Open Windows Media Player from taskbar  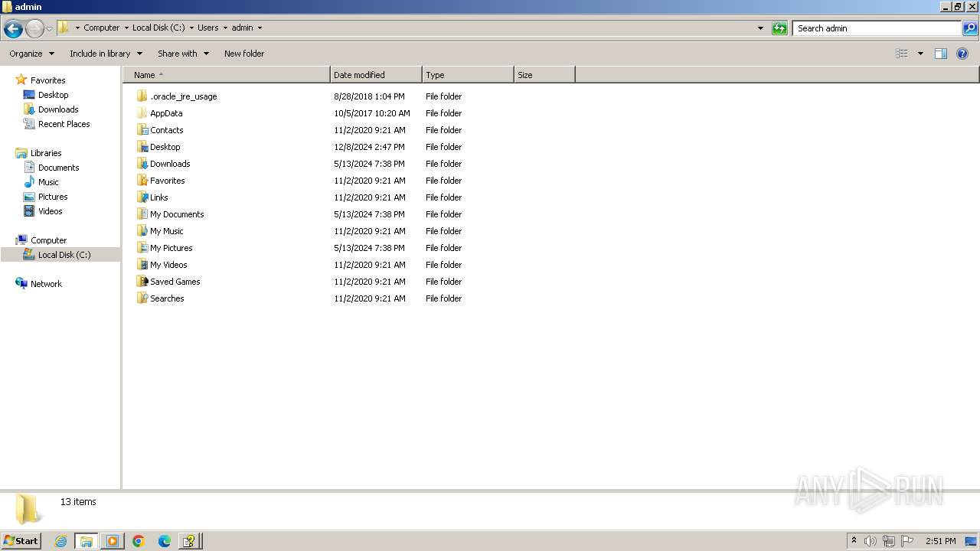(113, 541)
